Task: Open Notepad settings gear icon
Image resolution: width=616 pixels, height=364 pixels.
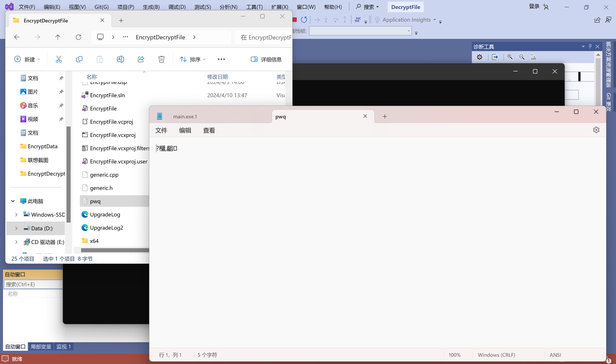Action: pyautogui.click(x=596, y=130)
